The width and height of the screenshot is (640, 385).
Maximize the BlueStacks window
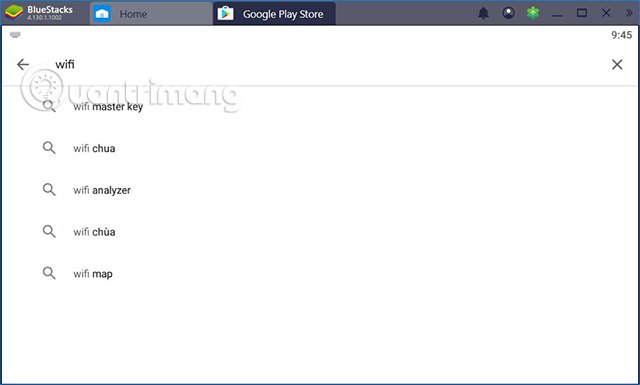pos(582,13)
